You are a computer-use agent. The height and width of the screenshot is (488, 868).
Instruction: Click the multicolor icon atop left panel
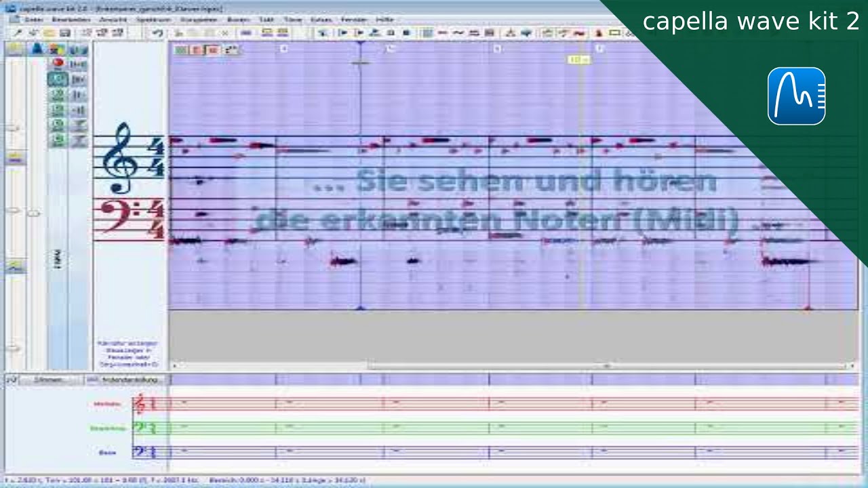(58, 49)
